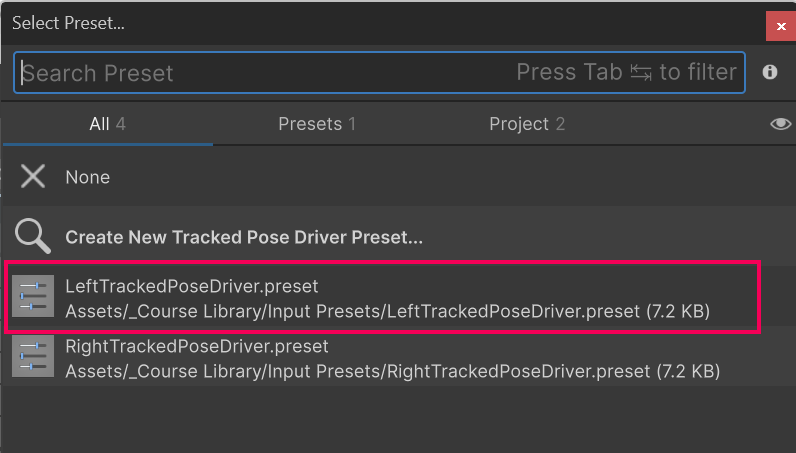Click the X icon next to None
This screenshot has width=796, height=453.
point(33,177)
